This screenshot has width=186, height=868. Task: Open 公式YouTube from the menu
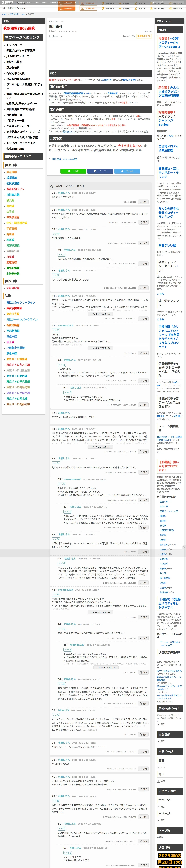15,149
